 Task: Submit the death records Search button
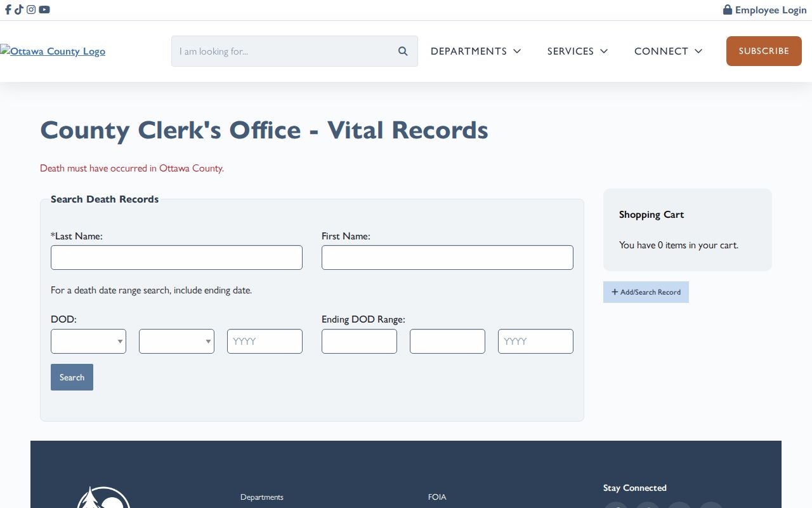point(72,377)
